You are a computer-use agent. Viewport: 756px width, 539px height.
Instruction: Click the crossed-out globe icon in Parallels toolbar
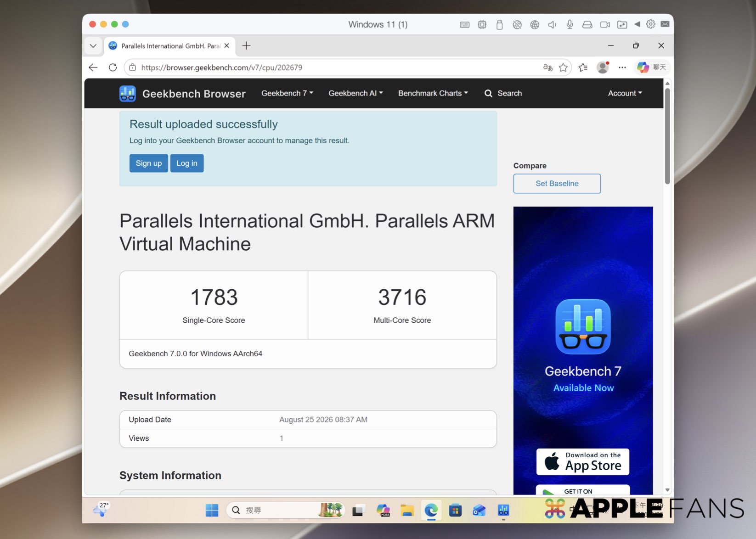(517, 24)
